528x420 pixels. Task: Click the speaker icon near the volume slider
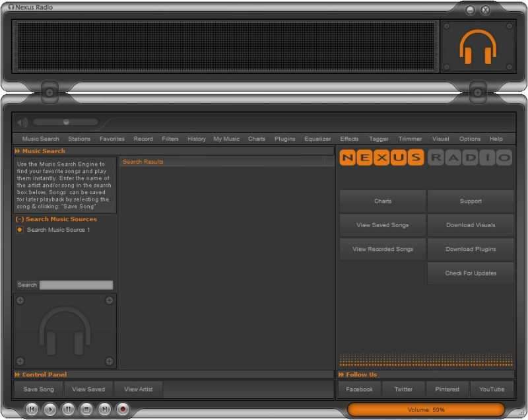click(22, 122)
